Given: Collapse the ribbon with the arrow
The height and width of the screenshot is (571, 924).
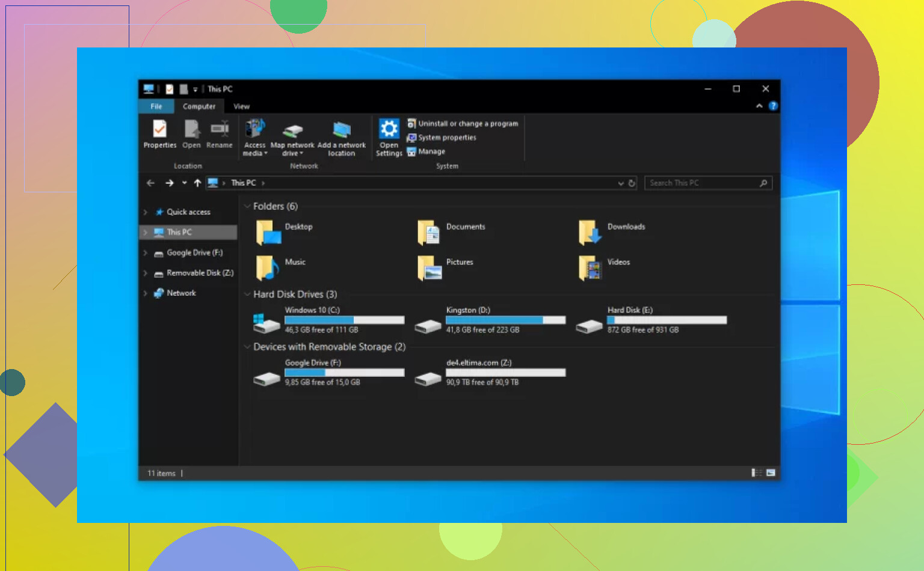Looking at the screenshot, I should [759, 106].
